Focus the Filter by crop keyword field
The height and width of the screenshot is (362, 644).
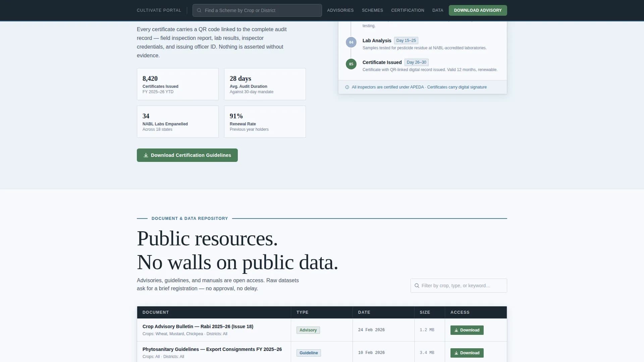[x=459, y=286]
